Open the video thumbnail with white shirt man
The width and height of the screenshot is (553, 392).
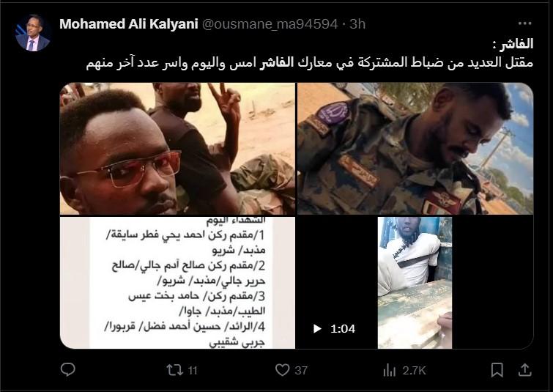[415, 283]
